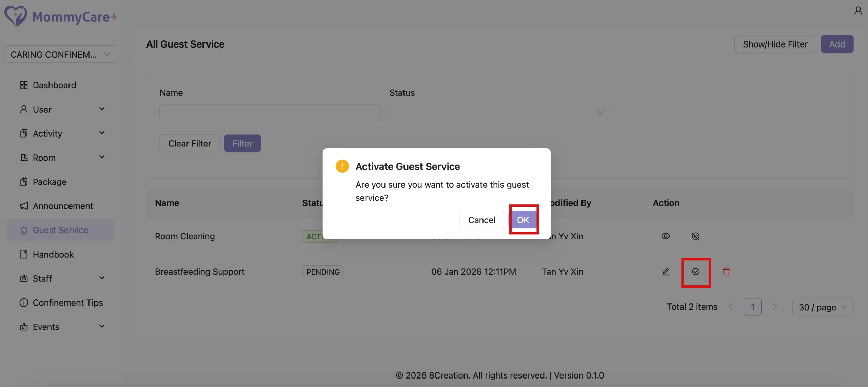Deactivate Room Cleaning with eye-off icon
The image size is (868, 387).
[696, 236]
